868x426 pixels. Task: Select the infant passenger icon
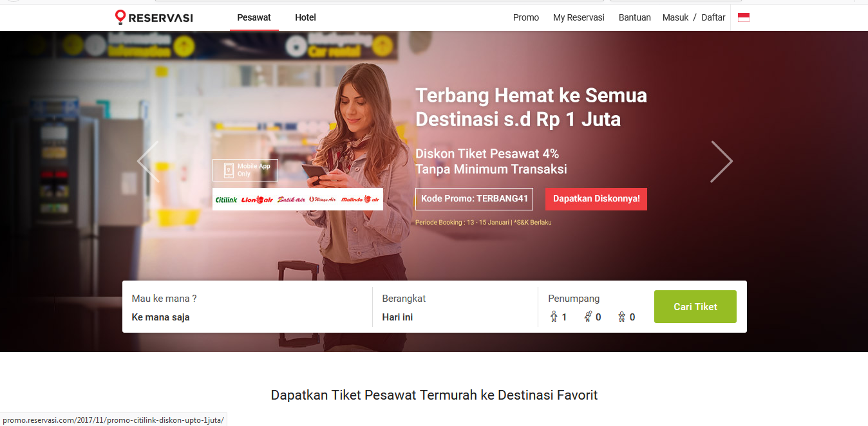coord(622,317)
